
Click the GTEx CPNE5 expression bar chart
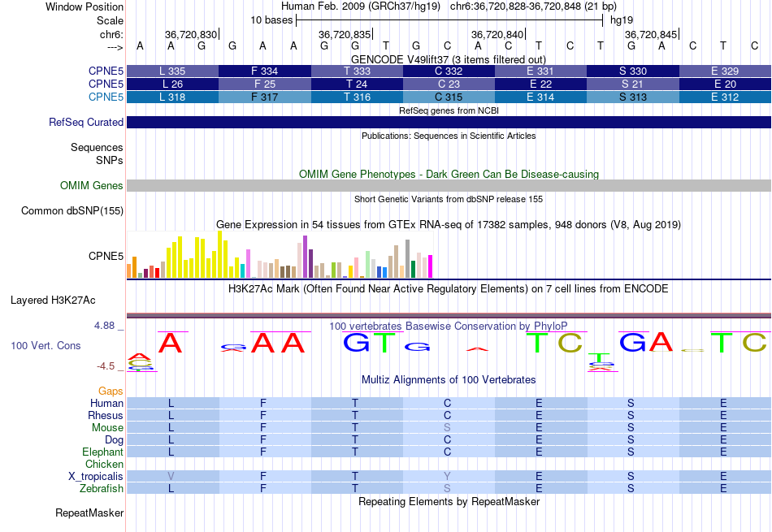pyautogui.click(x=280, y=254)
